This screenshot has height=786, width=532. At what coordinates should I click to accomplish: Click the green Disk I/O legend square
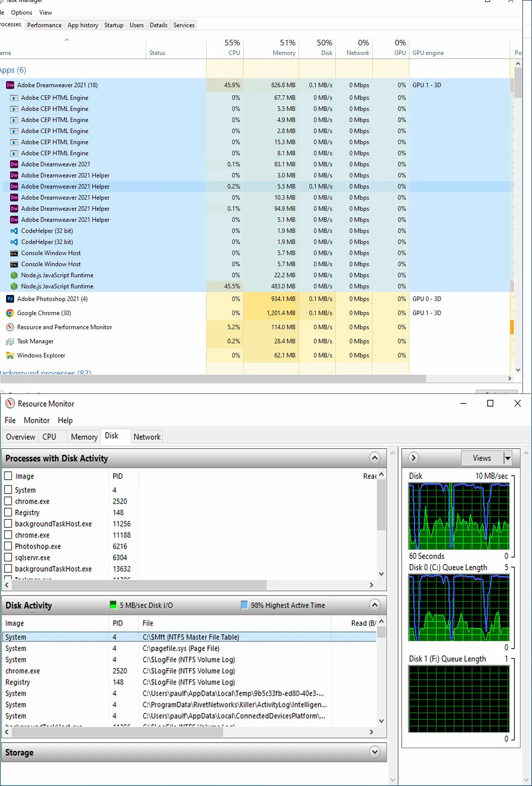coord(113,605)
